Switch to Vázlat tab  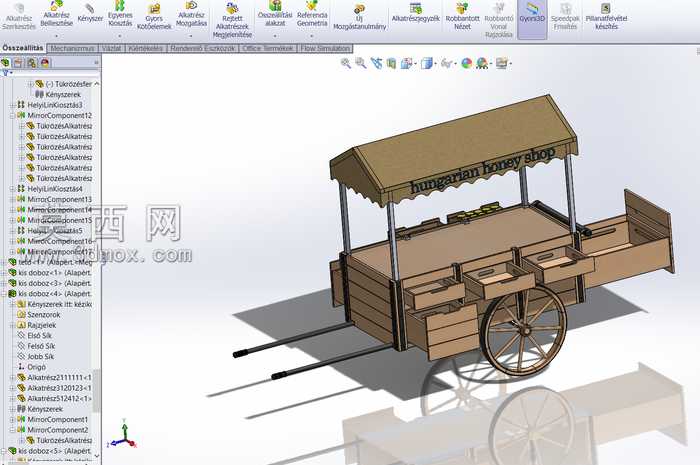click(x=111, y=48)
